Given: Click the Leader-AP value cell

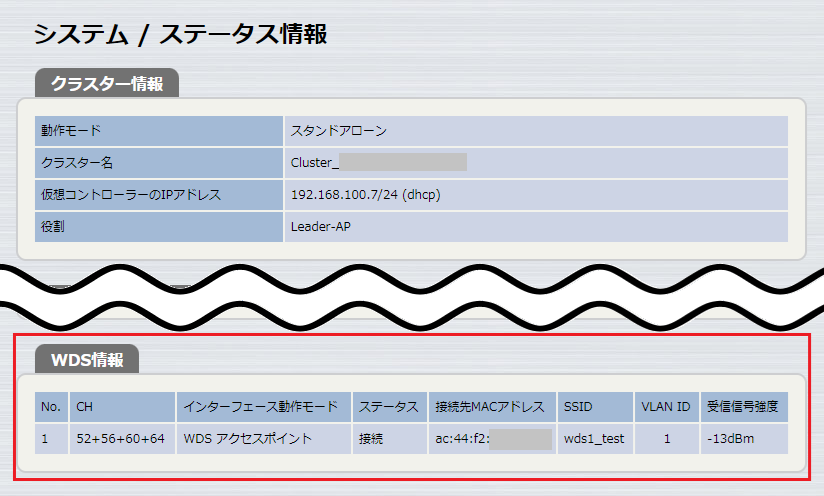Looking at the screenshot, I should 536,227.
